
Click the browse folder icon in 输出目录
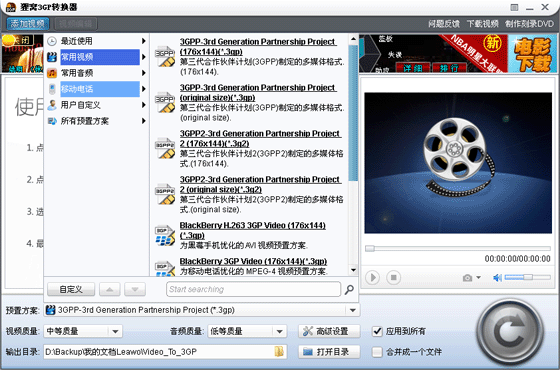tap(279, 352)
